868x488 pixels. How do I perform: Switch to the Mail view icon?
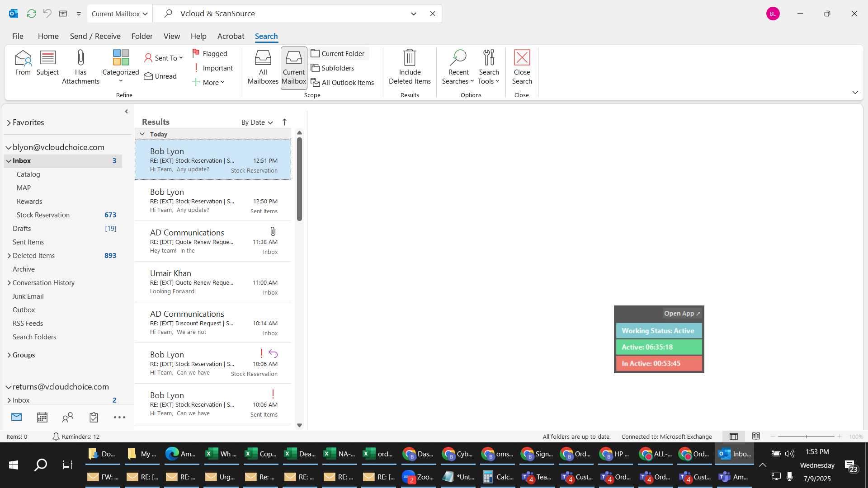tap(16, 417)
